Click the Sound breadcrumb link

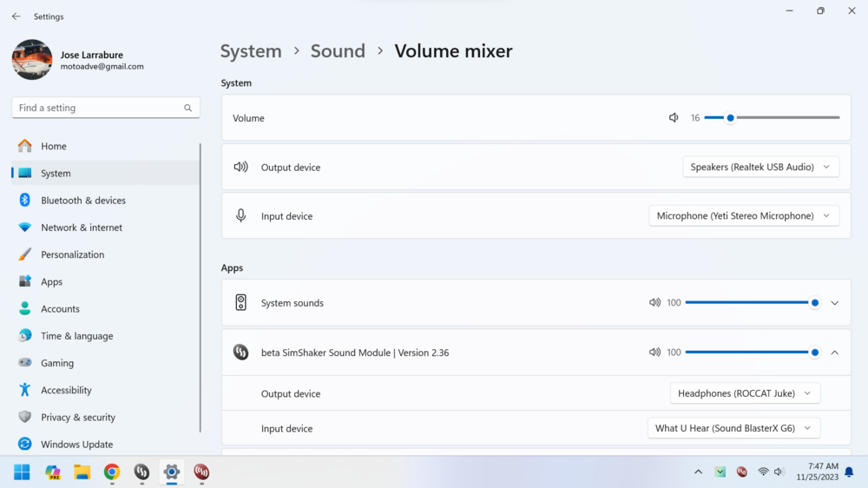pyautogui.click(x=338, y=51)
